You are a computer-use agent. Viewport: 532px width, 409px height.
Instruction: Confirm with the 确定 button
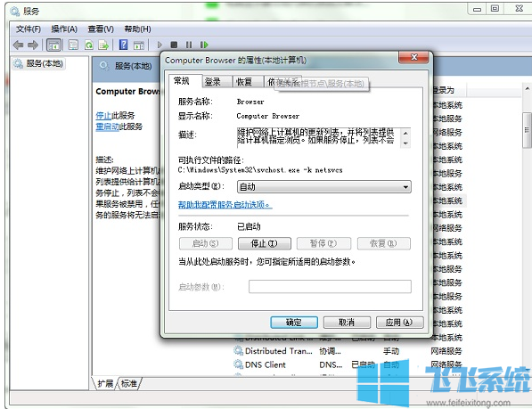point(294,323)
